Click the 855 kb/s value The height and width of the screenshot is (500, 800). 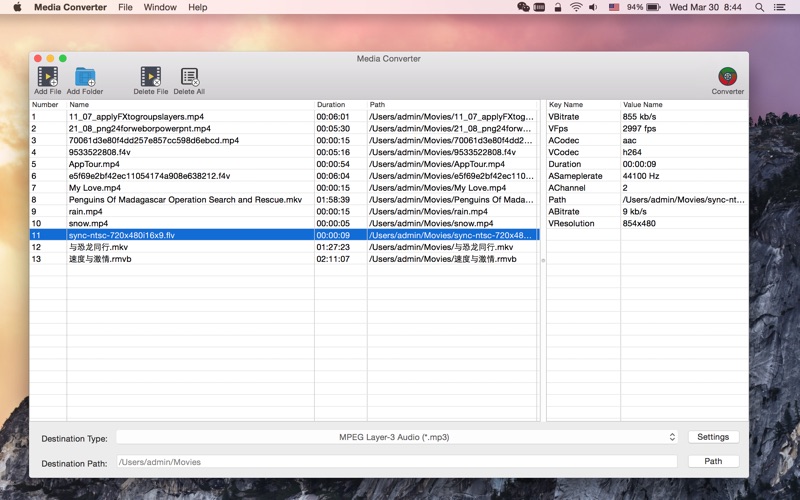(639, 117)
